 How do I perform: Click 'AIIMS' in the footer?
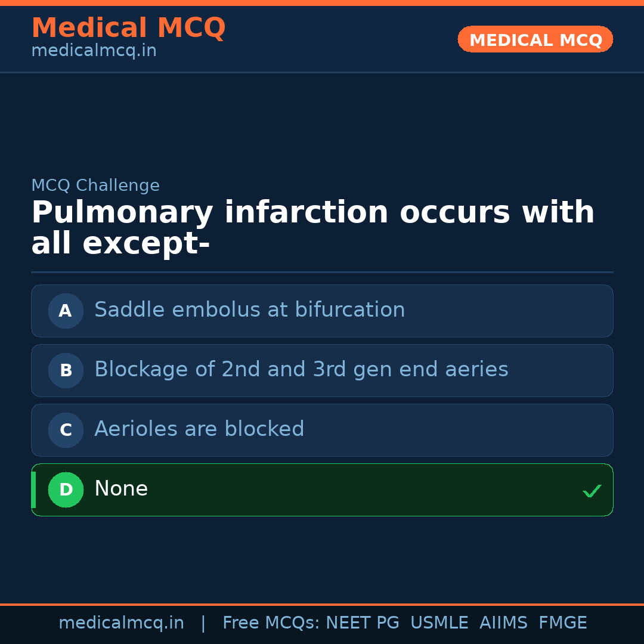pyautogui.click(x=503, y=623)
